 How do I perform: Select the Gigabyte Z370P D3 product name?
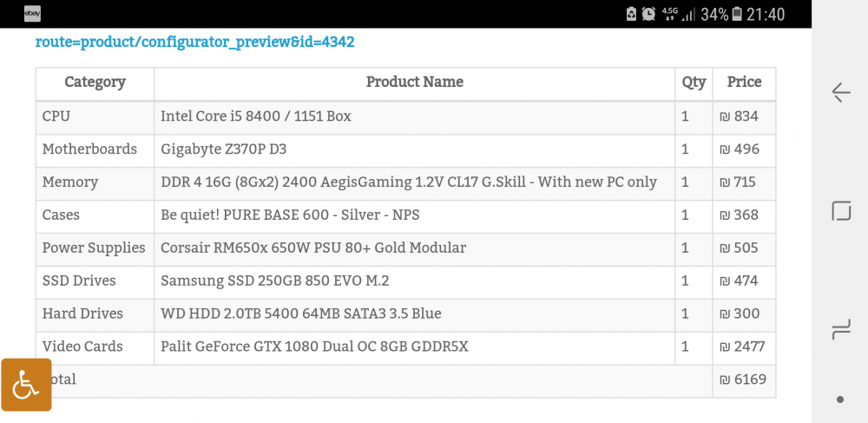coord(224,149)
